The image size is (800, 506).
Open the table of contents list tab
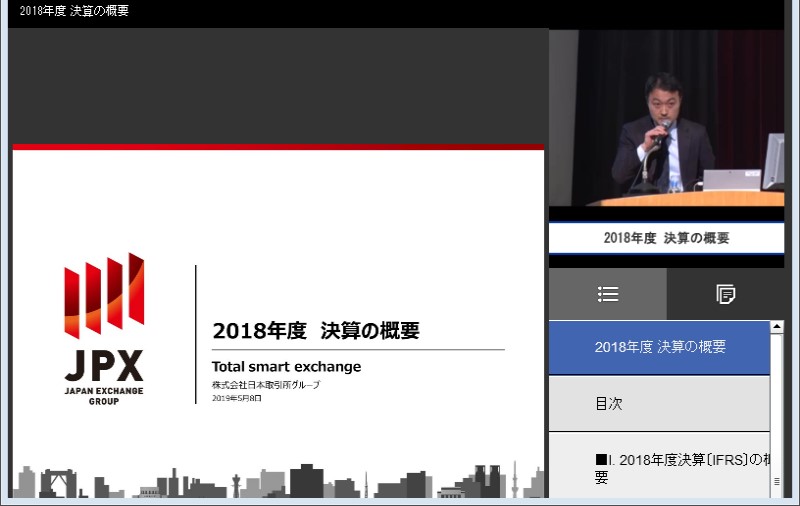pyautogui.click(x=608, y=294)
